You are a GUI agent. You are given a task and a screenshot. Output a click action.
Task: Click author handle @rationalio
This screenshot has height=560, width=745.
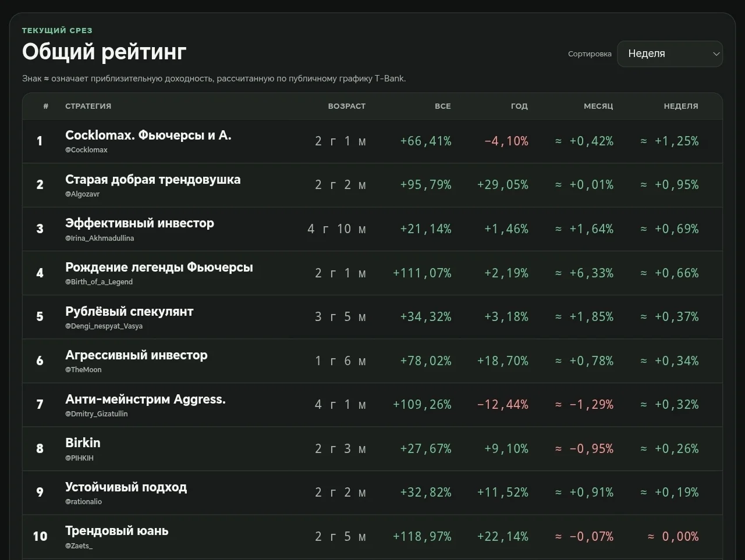click(x=83, y=502)
